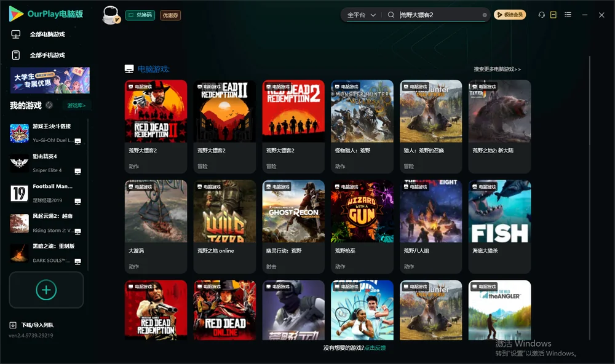Open 下载/导入列队 download queue

click(38, 325)
